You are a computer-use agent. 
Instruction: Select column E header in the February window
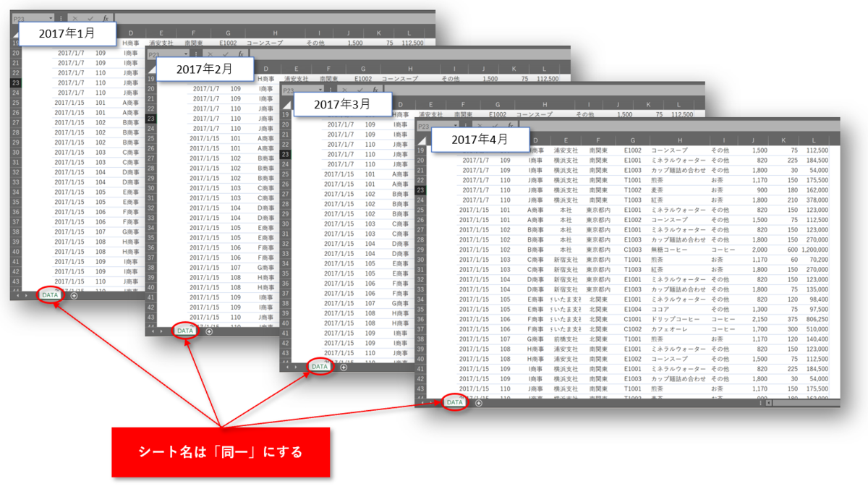pos(297,69)
